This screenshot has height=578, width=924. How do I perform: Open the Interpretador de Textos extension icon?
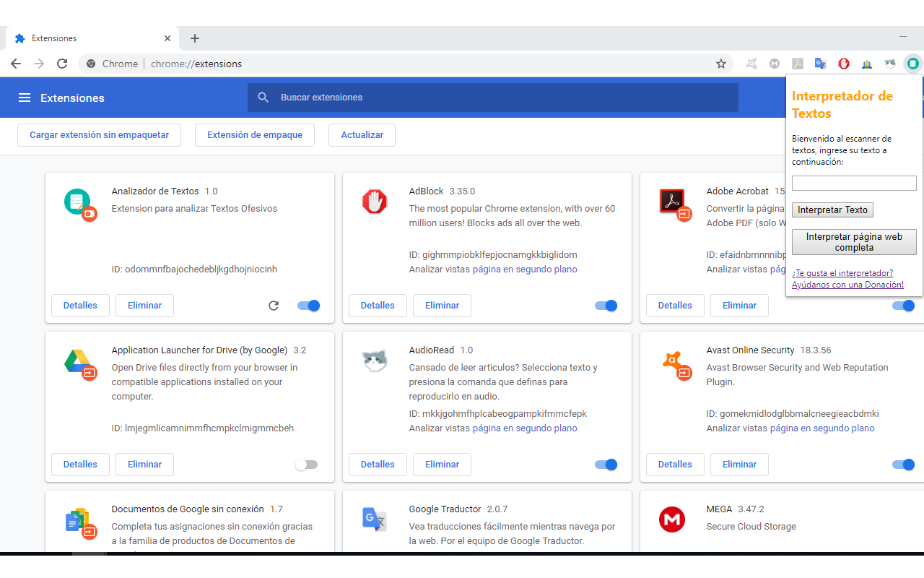pos(912,64)
